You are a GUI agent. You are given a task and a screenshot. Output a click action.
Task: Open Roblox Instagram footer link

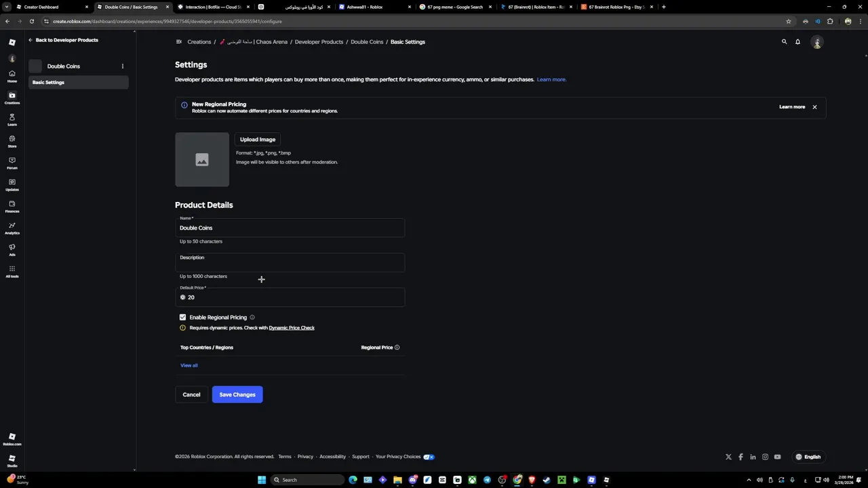765,457
